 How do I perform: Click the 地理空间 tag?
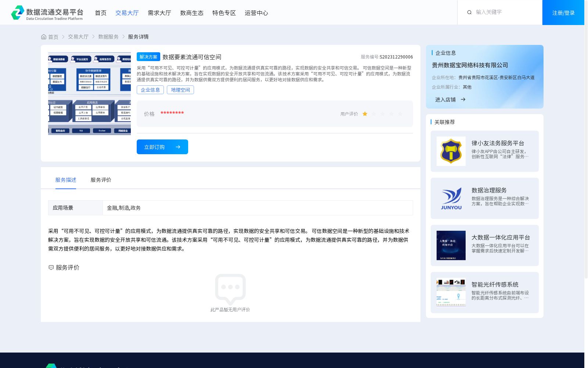coord(180,90)
